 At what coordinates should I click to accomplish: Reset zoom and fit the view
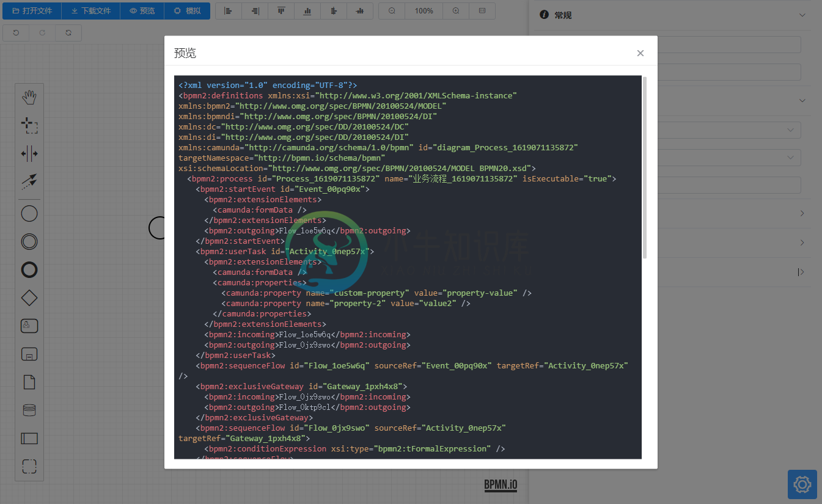click(482, 11)
